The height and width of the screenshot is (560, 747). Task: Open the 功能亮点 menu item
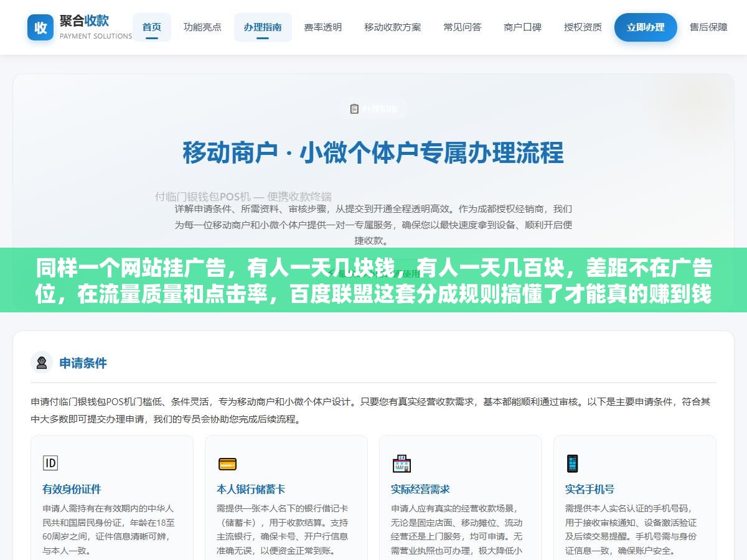click(x=202, y=27)
